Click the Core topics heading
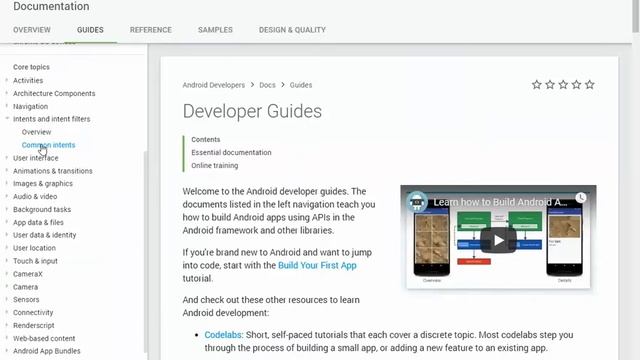640x360 pixels. click(31, 67)
